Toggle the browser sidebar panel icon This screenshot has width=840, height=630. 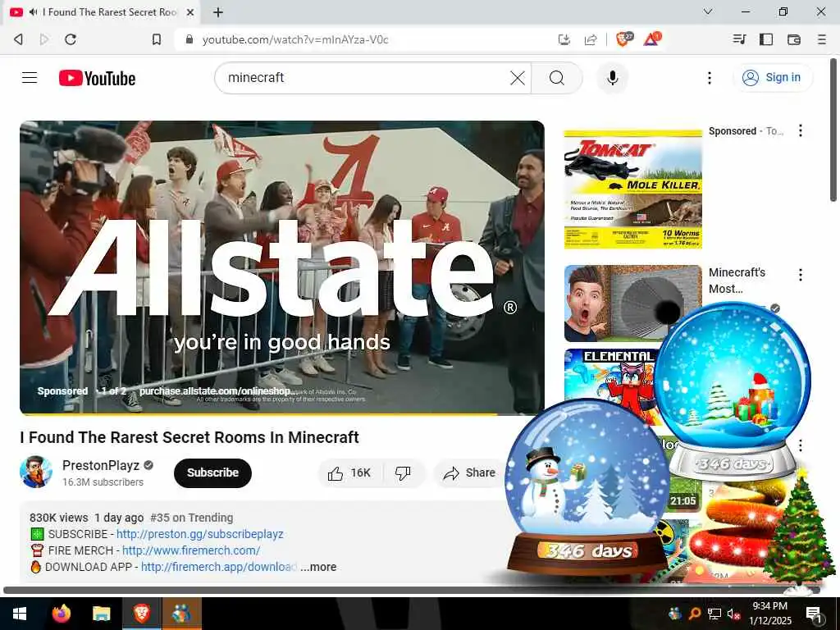(766, 39)
